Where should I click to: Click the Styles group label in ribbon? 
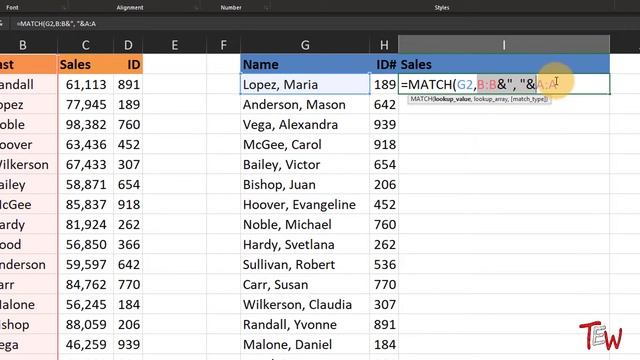(442, 7)
